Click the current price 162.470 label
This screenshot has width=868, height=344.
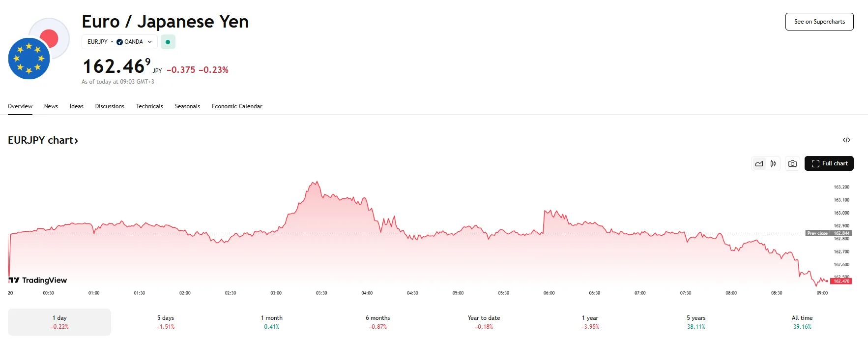click(841, 281)
